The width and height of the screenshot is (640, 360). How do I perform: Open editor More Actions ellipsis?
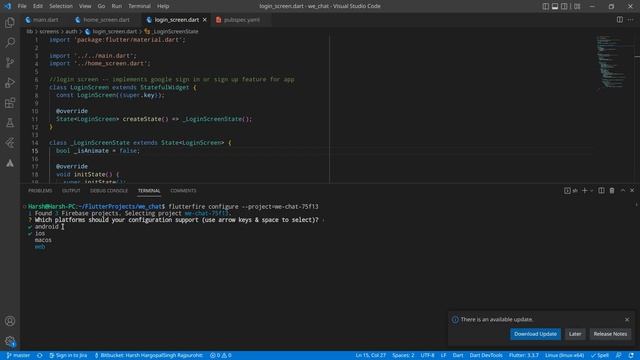(631, 20)
